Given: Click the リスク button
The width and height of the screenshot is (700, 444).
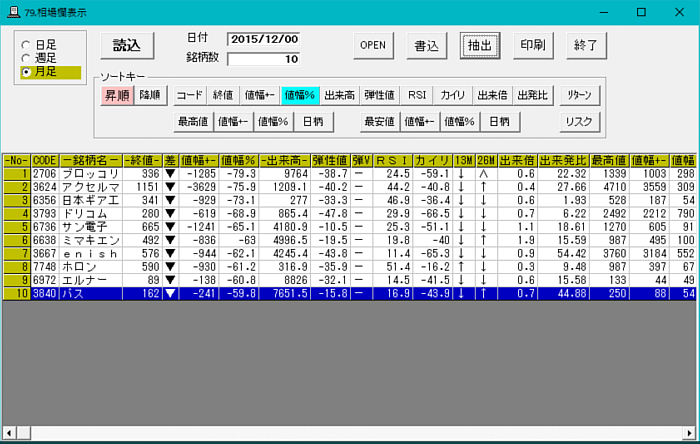Looking at the screenshot, I should coord(579,122).
